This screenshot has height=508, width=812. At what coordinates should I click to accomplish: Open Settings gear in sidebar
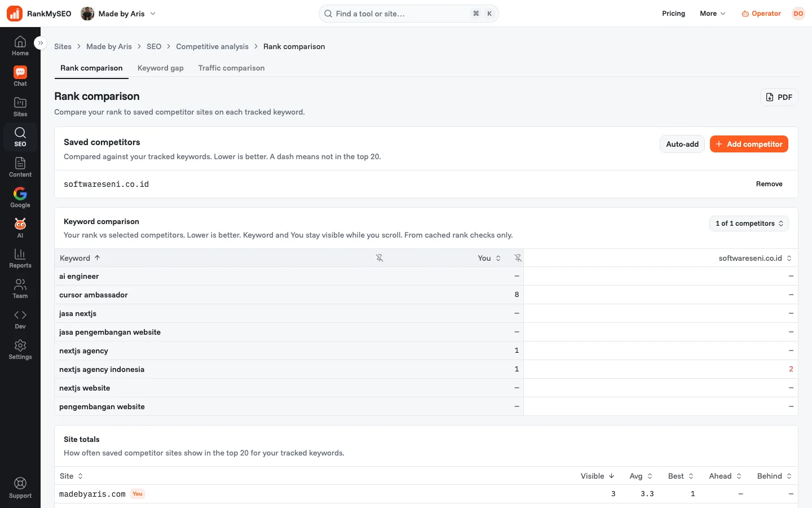click(x=20, y=350)
